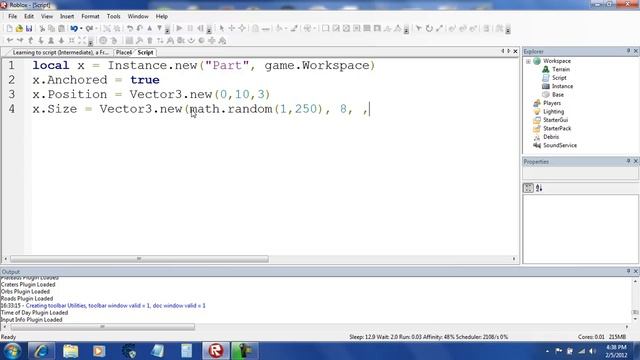Viewport: 640px width, 360px height.
Task: Switch to the Place4 tab
Action: click(124, 53)
